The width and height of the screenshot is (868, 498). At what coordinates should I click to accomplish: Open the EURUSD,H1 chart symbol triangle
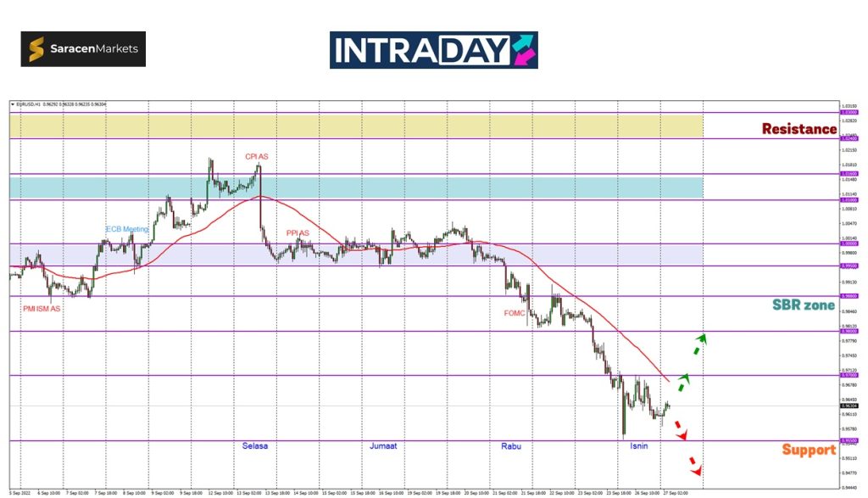(x=12, y=104)
